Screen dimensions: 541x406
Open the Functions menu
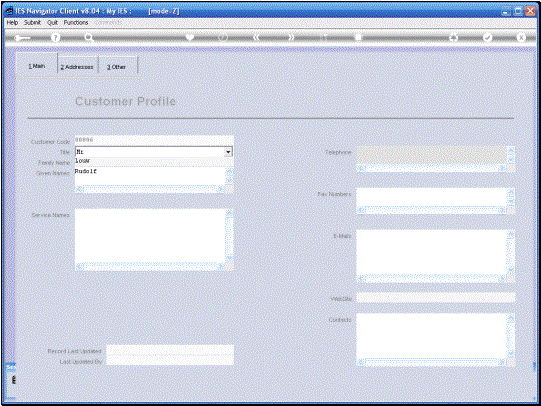point(76,22)
